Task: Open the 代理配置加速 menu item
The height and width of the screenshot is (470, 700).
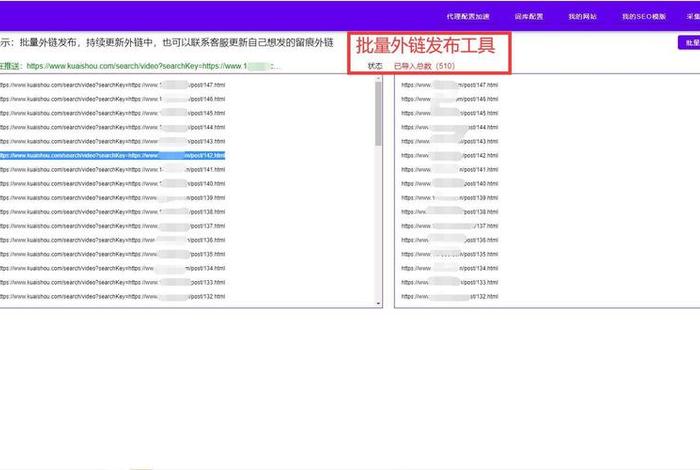Action: point(468,17)
